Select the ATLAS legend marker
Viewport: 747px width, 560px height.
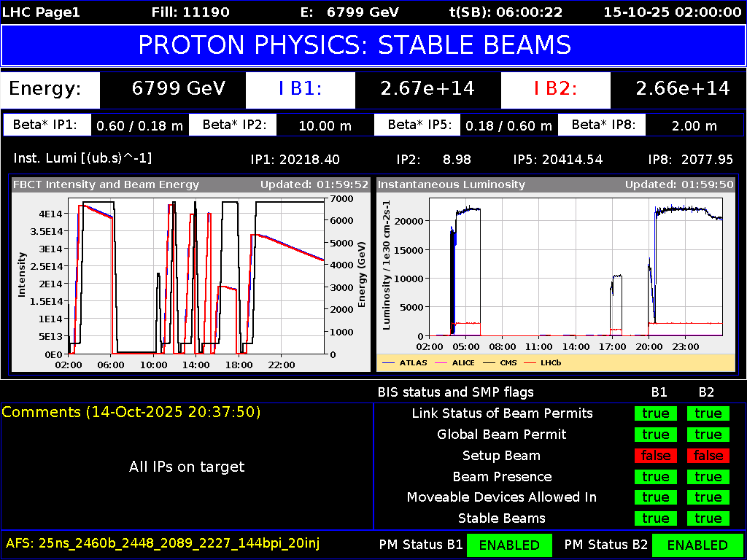coord(387,362)
